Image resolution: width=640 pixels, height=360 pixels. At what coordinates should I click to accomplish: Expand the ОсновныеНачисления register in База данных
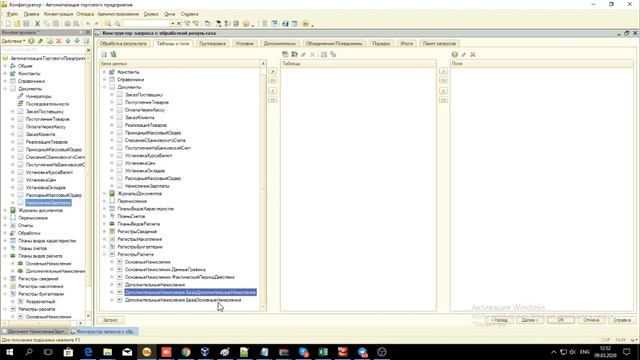point(112,262)
